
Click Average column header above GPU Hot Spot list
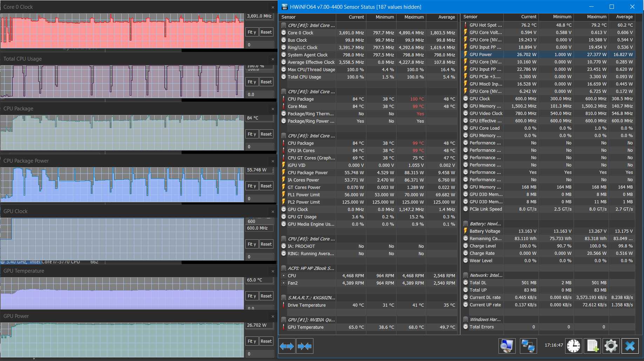pos(622,16)
